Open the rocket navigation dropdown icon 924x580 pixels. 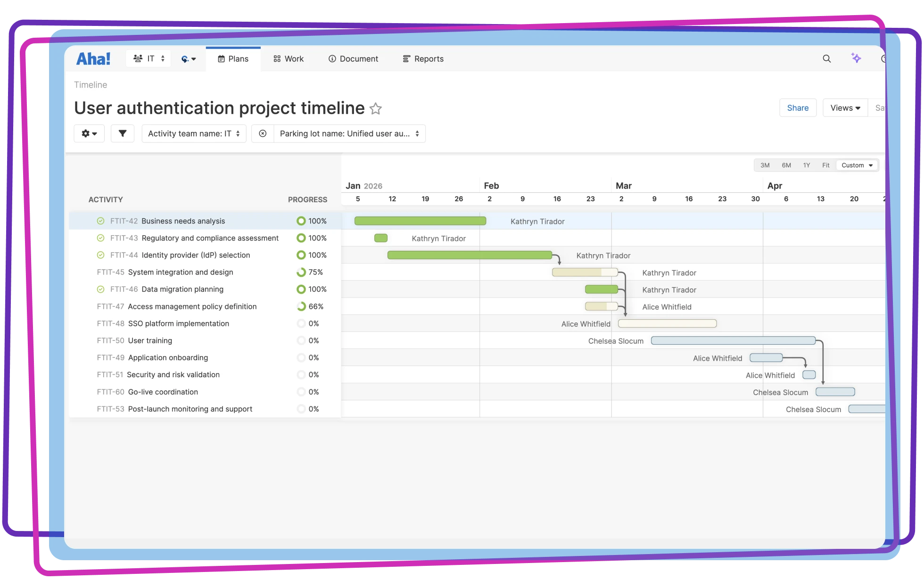tap(188, 59)
